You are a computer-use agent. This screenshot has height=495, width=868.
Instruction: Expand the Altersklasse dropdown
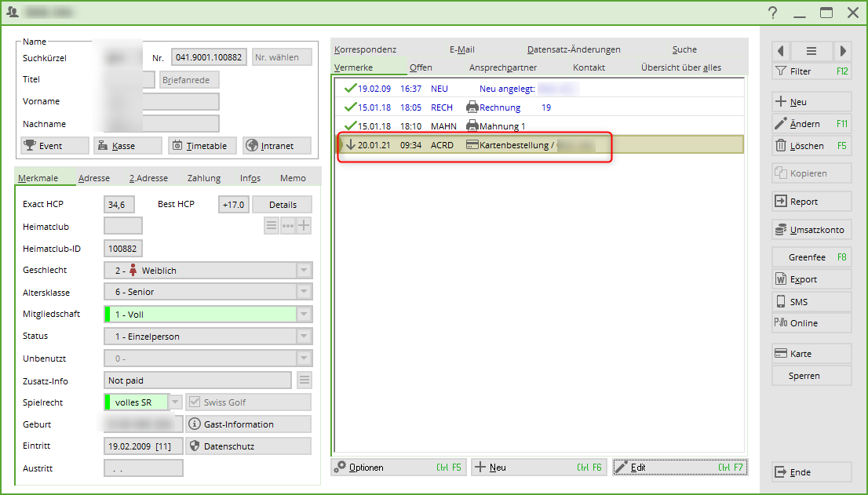304,292
